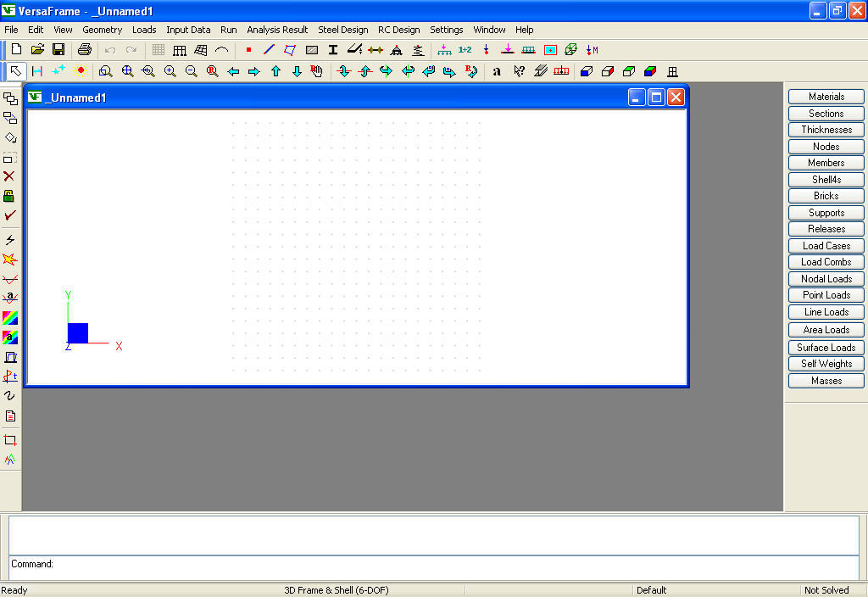This screenshot has width=868, height=597.
Task: Click the moment load M icon
Action: (593, 50)
